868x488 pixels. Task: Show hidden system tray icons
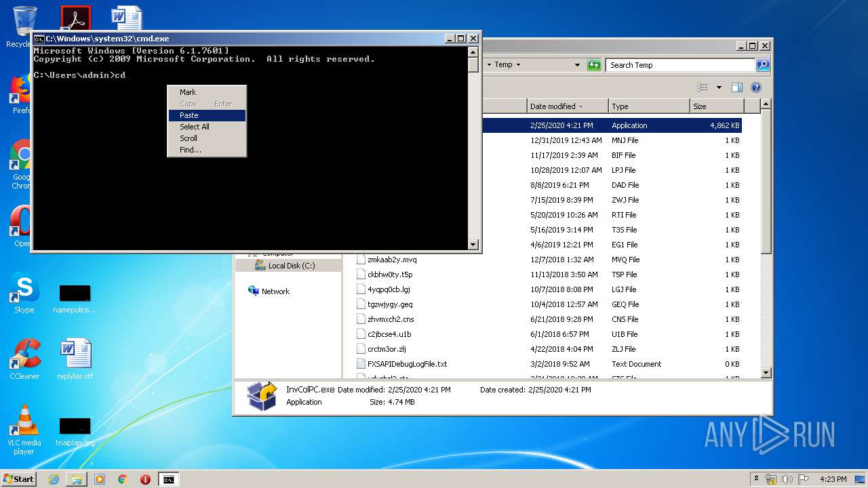(757, 479)
